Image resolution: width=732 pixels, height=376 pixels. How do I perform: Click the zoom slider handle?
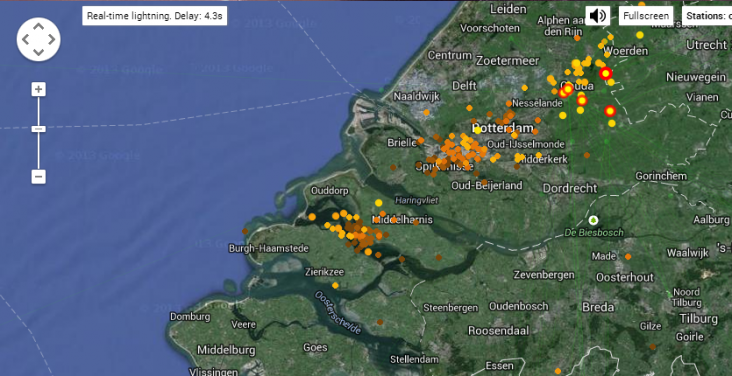click(x=38, y=128)
